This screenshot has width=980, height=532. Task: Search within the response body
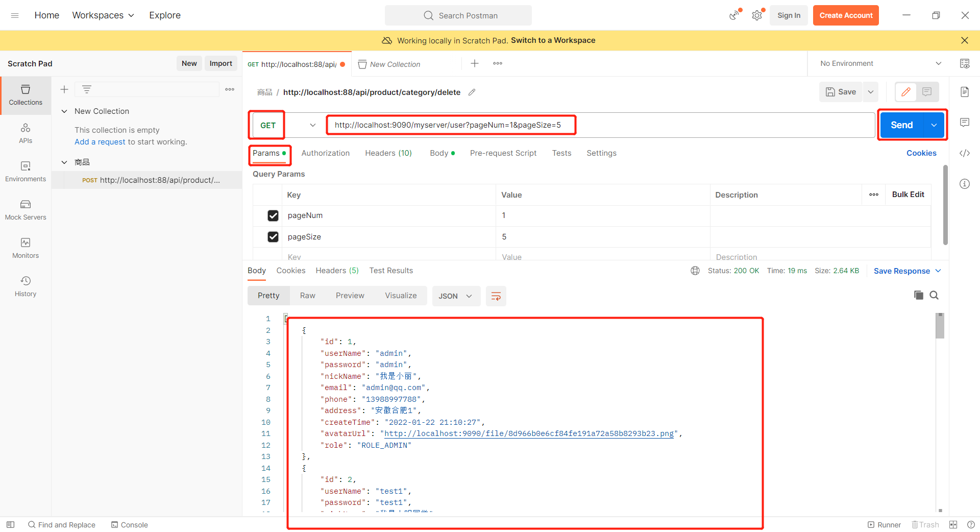(x=934, y=295)
